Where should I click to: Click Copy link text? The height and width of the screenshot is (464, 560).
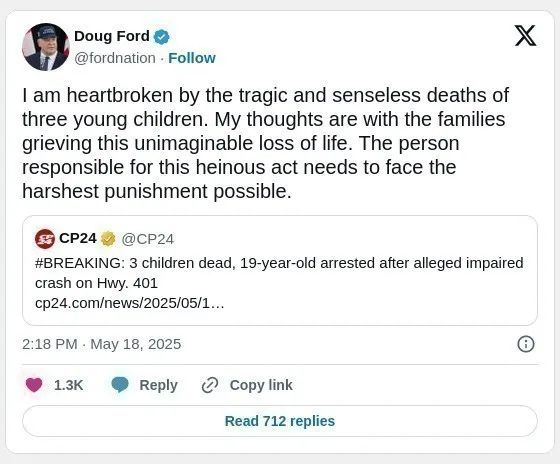pyautogui.click(x=261, y=385)
